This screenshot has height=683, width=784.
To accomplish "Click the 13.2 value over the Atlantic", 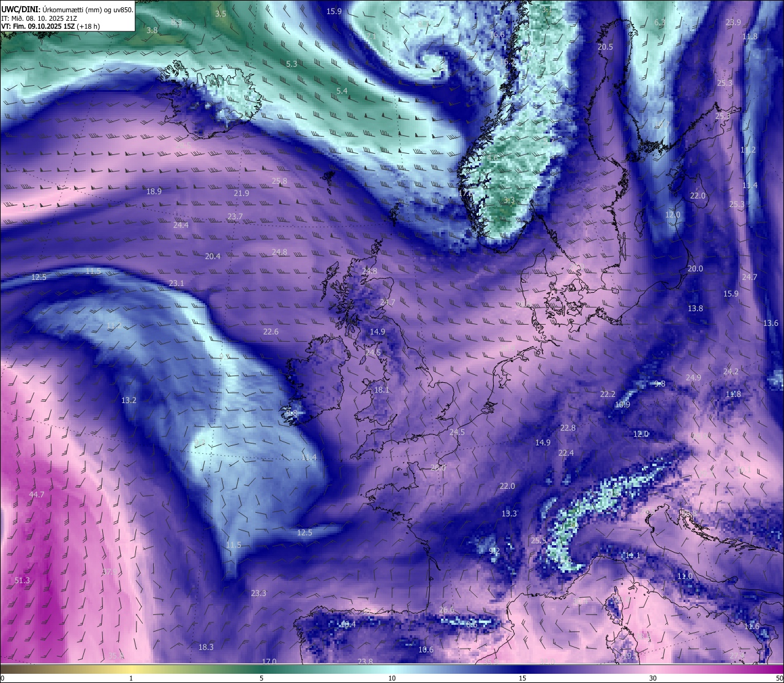I will (x=129, y=400).
